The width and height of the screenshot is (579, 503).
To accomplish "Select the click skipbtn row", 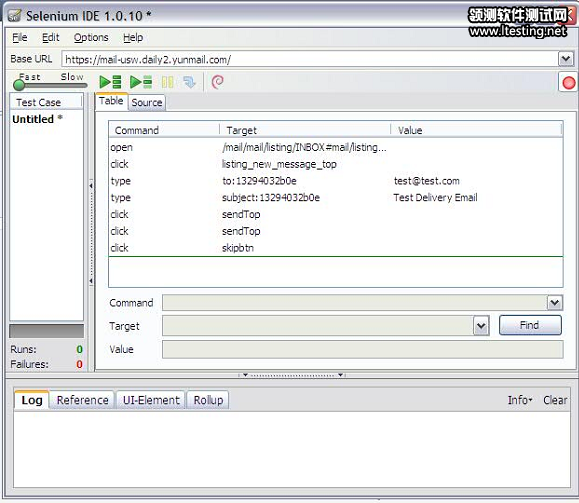I will [x=336, y=248].
